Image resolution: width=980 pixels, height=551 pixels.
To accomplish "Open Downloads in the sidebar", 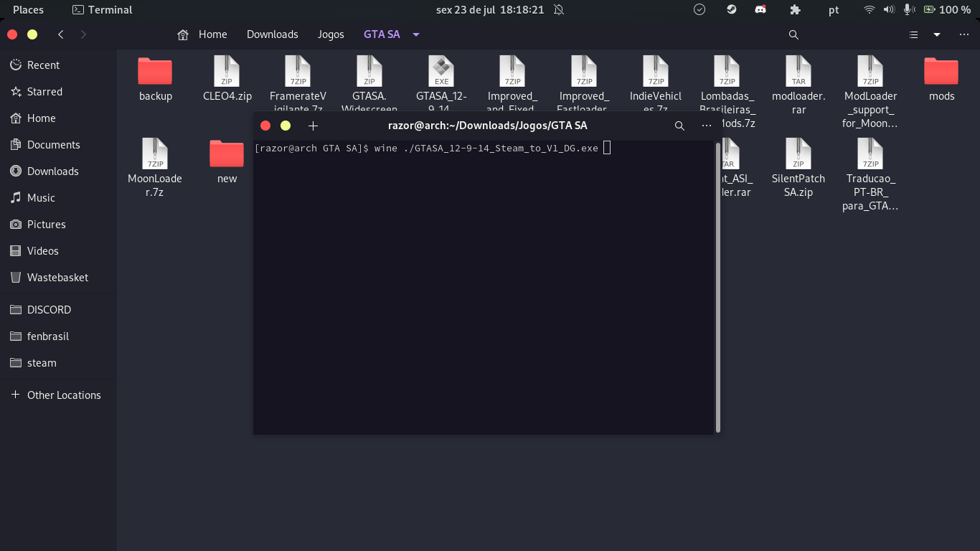I will click(58, 171).
